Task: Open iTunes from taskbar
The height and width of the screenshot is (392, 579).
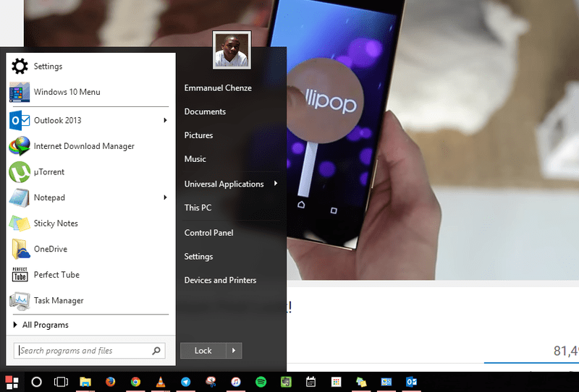Action: pos(236,382)
